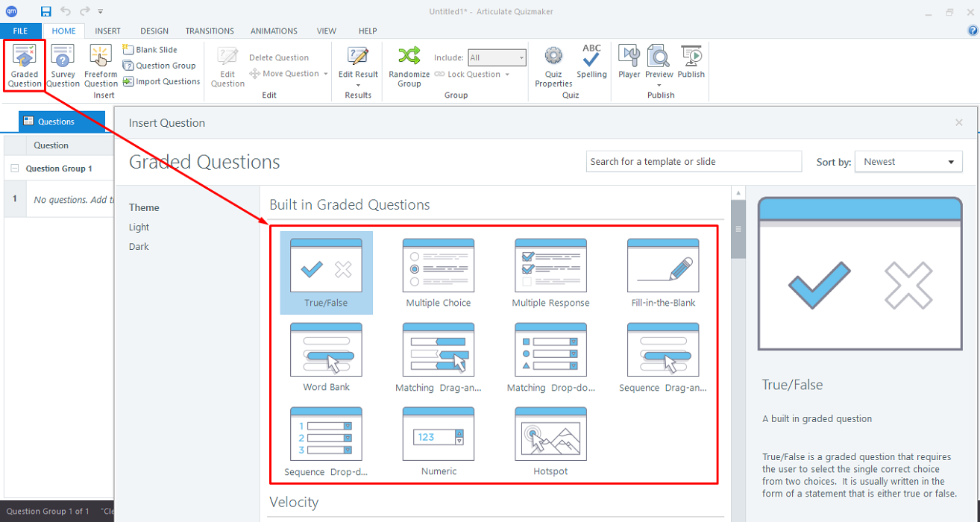Open the Help question mark icon
The width and height of the screenshot is (980, 522).
pos(973,31)
